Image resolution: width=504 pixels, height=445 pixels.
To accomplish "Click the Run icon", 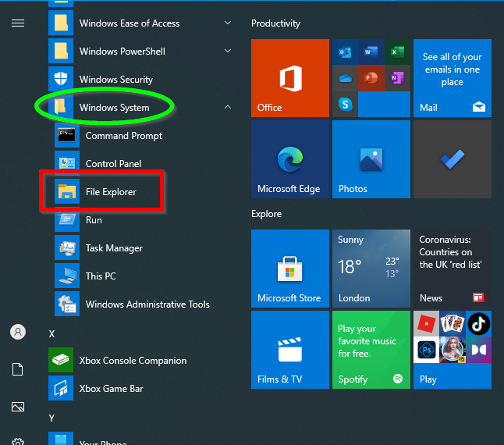I will pyautogui.click(x=67, y=219).
